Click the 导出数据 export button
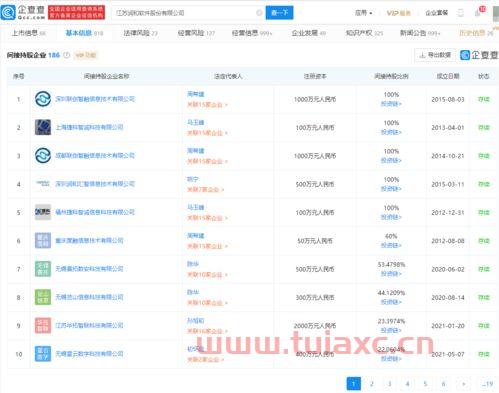This screenshot has height=393, width=499. [x=435, y=55]
